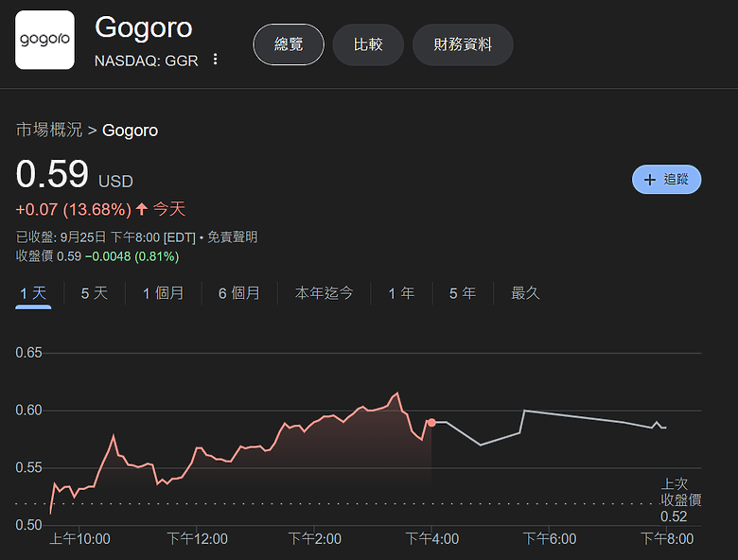Switch to the 比較 compare tab
The height and width of the screenshot is (560, 738).
[368, 44]
